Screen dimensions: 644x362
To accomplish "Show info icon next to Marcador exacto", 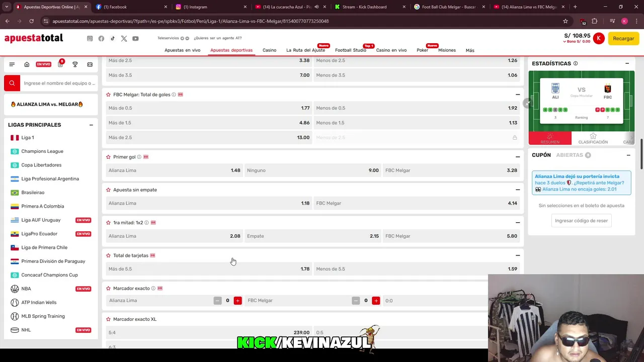I will coord(153,288).
